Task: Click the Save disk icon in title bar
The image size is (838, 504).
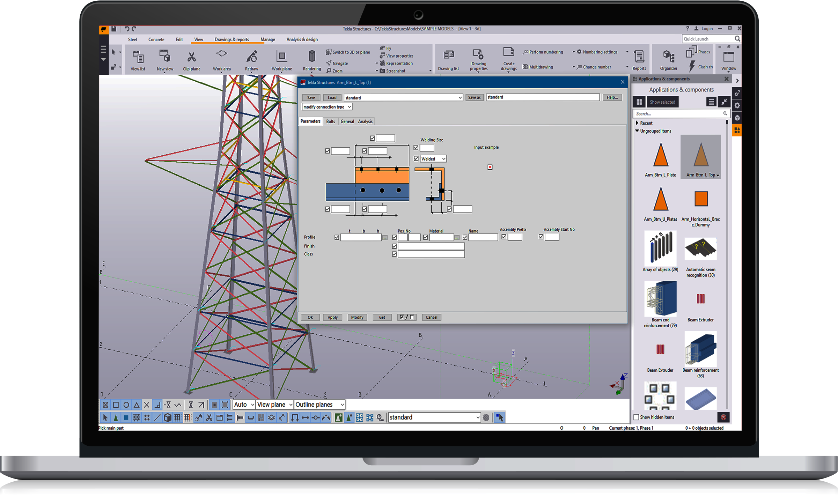Action: coord(114,29)
